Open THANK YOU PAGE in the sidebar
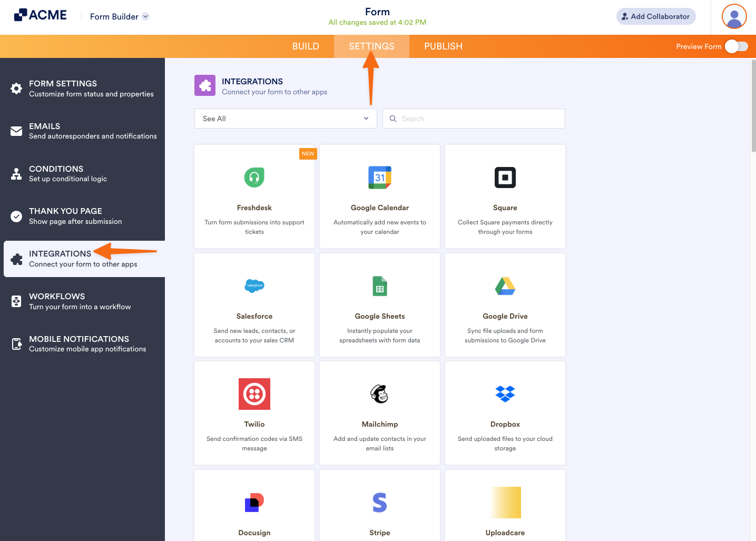756x541 pixels. pyautogui.click(x=84, y=216)
